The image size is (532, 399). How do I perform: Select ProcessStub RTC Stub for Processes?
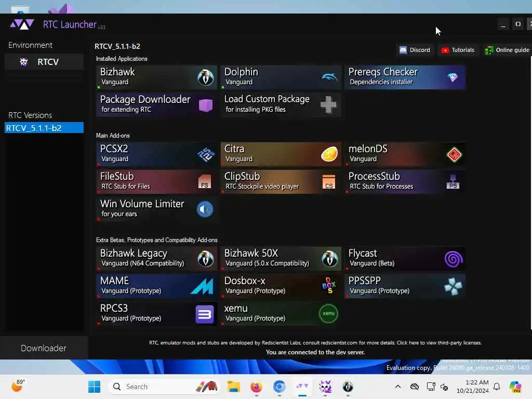405,182
